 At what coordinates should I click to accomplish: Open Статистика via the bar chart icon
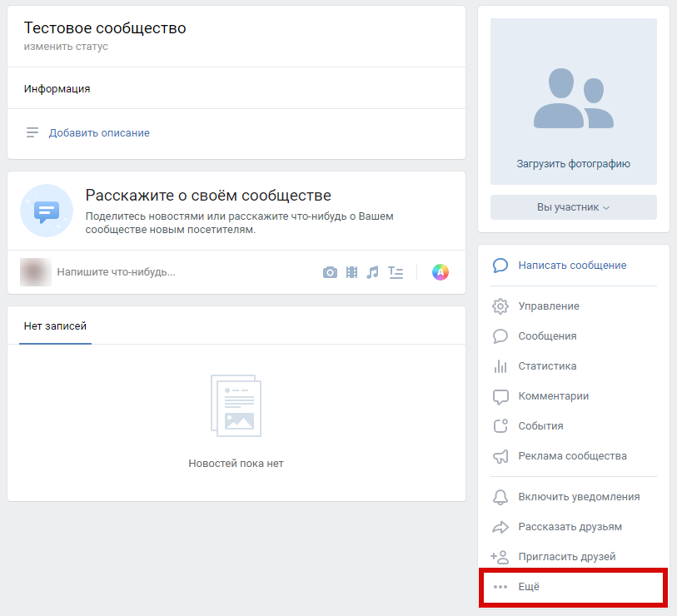click(500, 366)
